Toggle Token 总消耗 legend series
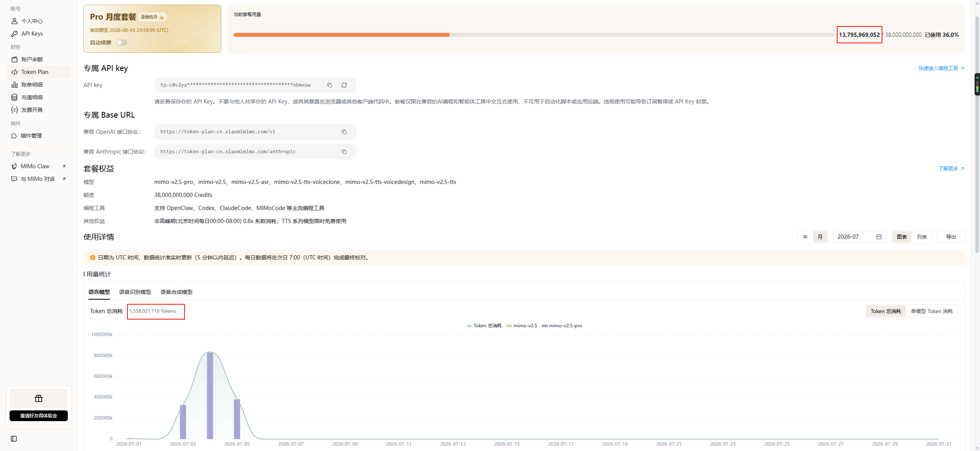Screen dimensions: 980x451 tap(484, 326)
